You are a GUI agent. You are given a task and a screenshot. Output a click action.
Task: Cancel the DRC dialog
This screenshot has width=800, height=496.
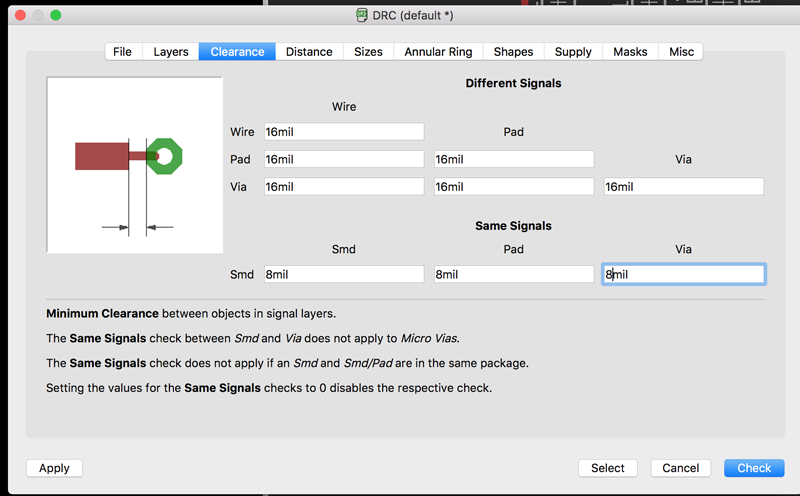(681, 468)
